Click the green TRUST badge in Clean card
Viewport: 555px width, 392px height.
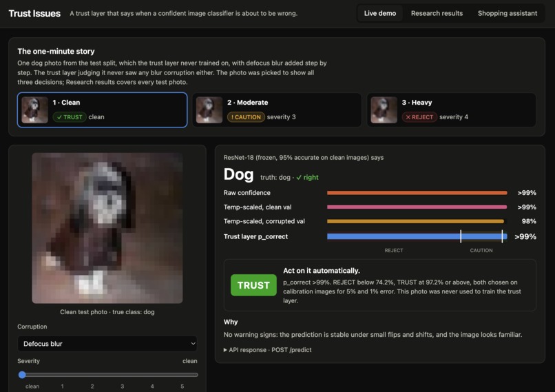[x=70, y=117]
